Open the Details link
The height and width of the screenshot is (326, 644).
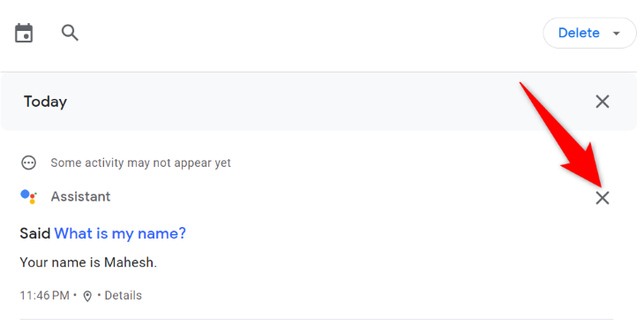click(123, 295)
